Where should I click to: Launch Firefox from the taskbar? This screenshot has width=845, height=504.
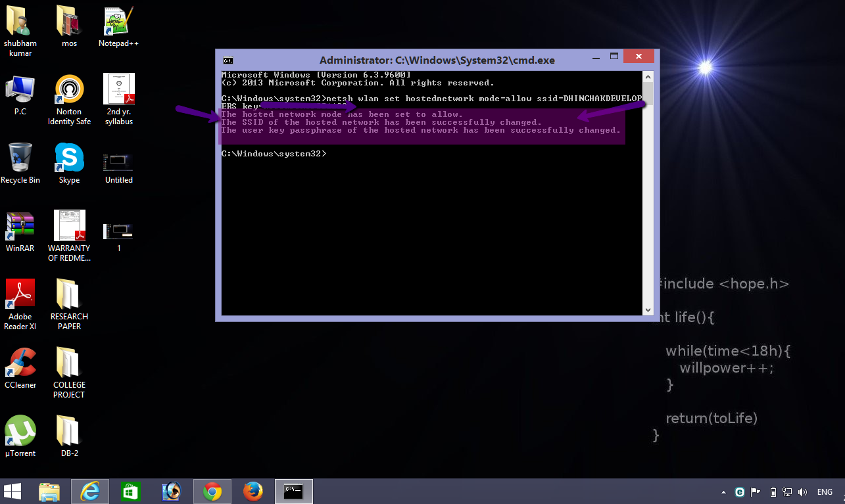coord(253,492)
